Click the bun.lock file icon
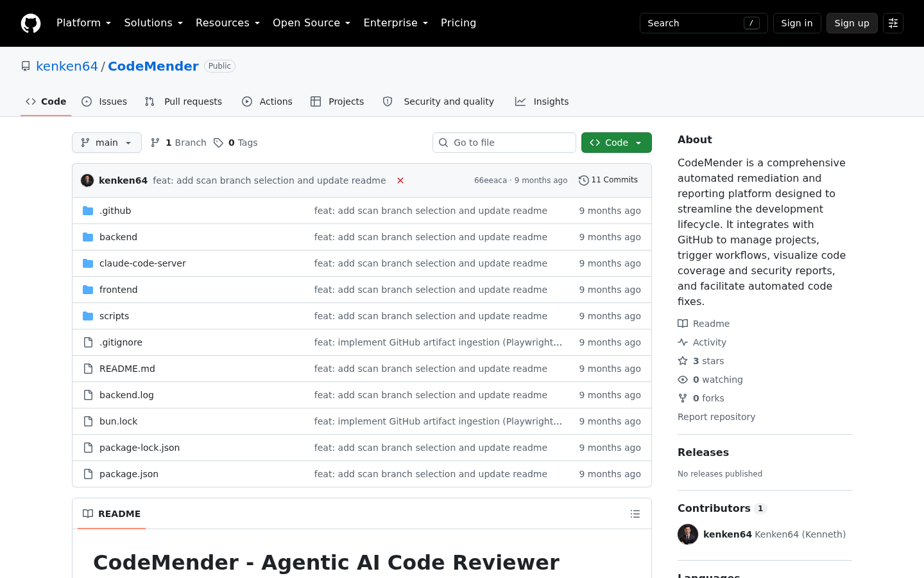 click(x=88, y=421)
